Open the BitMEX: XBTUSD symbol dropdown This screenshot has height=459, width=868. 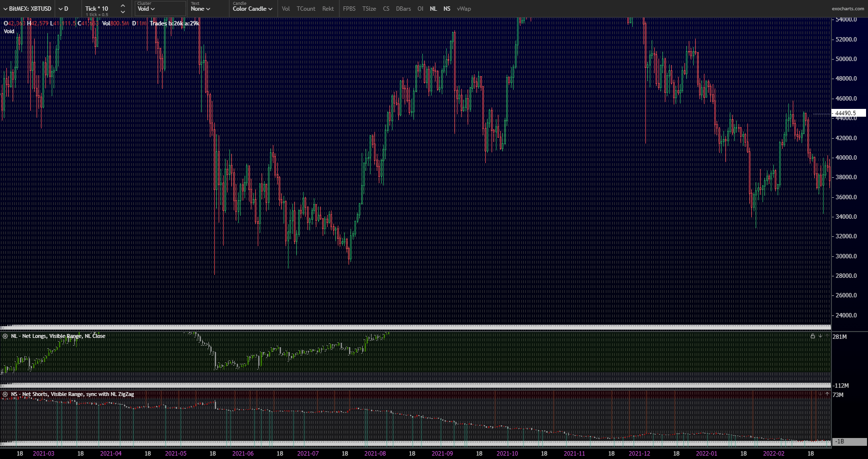[27, 9]
